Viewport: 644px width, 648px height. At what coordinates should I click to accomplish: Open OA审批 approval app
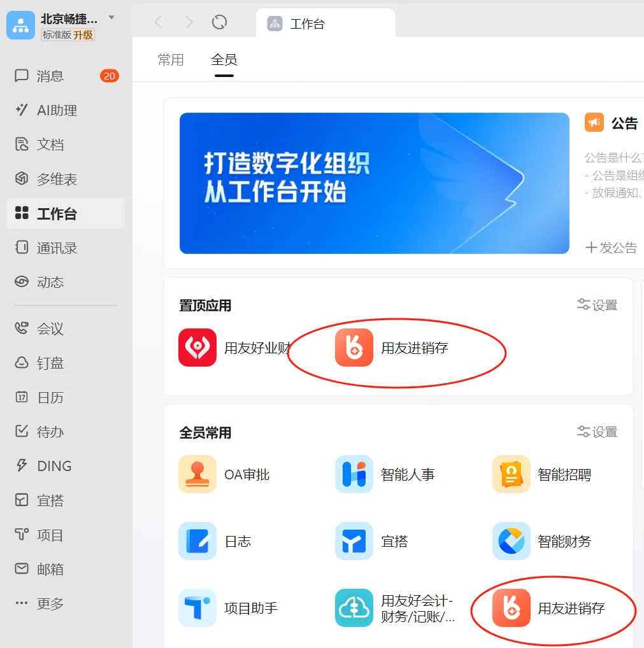tap(224, 474)
